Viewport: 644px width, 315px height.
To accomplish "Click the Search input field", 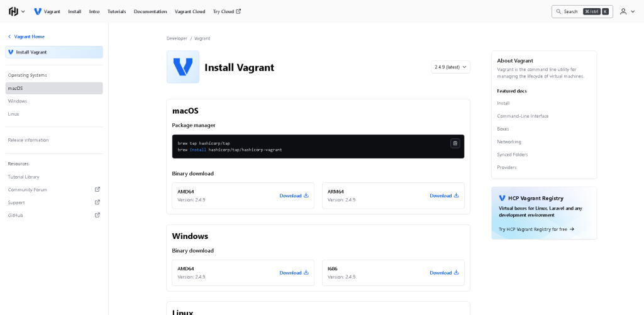I will point(581,11).
